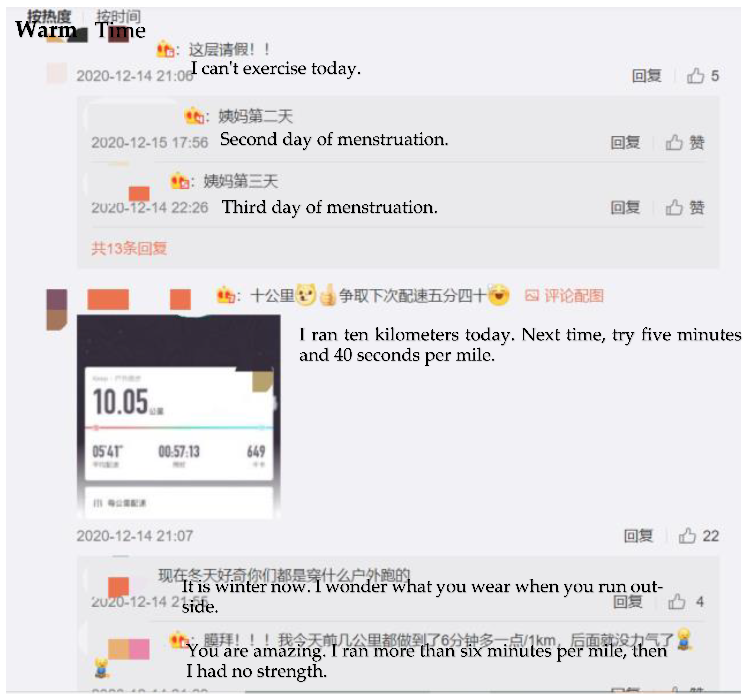
Task: Click the 2020-12-14 21:07 timestamp
Action: click(x=135, y=536)
